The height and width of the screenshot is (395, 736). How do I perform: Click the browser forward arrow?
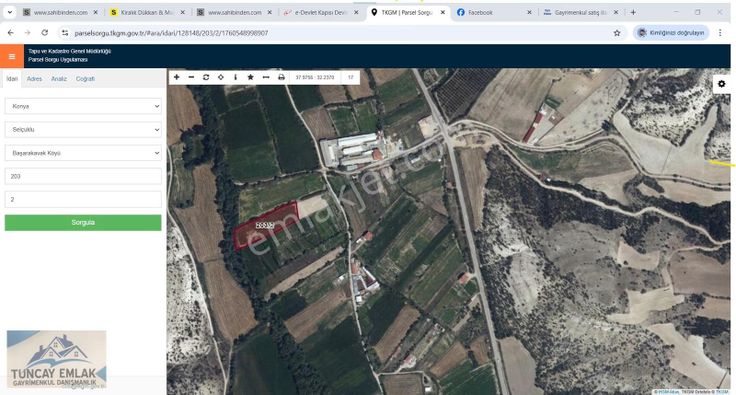[x=27, y=33]
